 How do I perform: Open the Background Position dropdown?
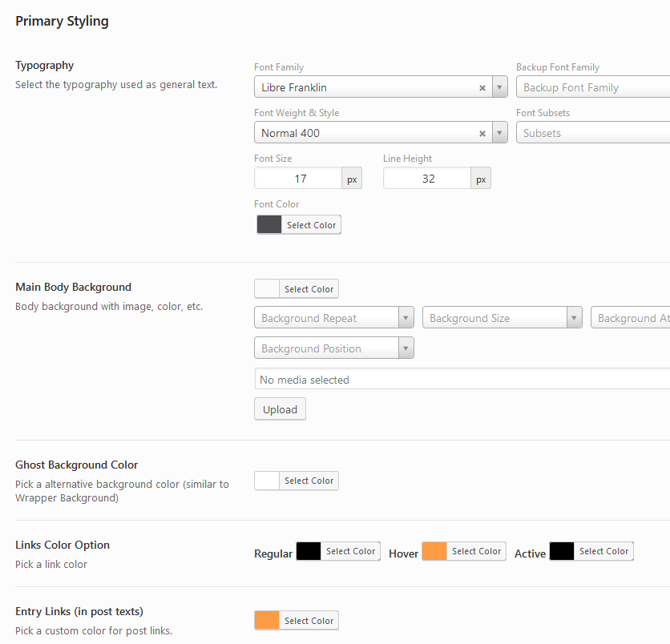tap(406, 348)
